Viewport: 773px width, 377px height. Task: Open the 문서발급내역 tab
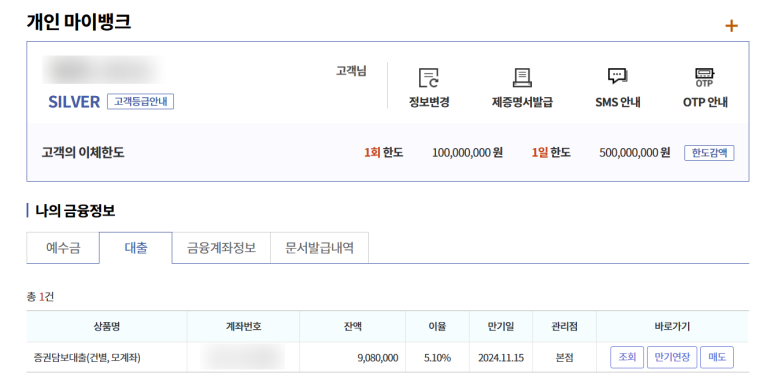(319, 248)
